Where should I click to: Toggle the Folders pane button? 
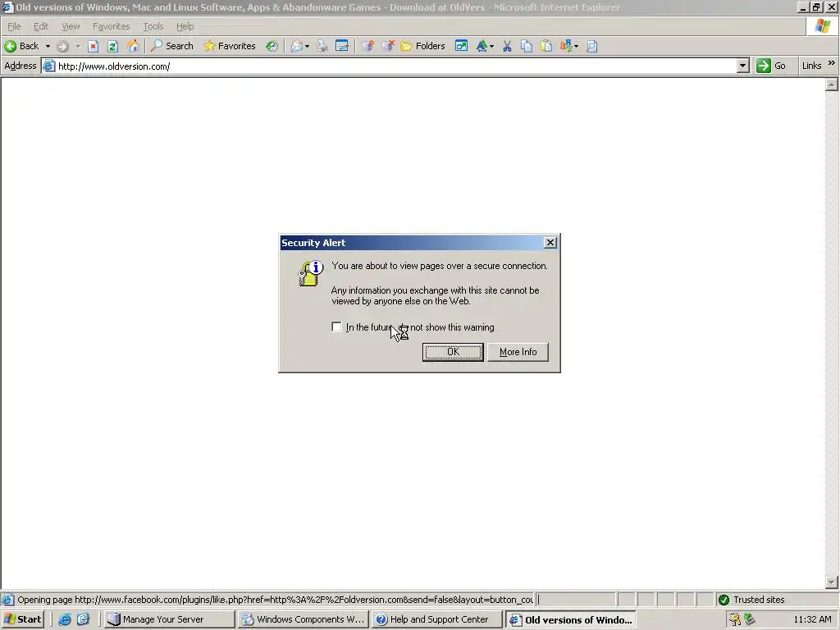[x=422, y=46]
